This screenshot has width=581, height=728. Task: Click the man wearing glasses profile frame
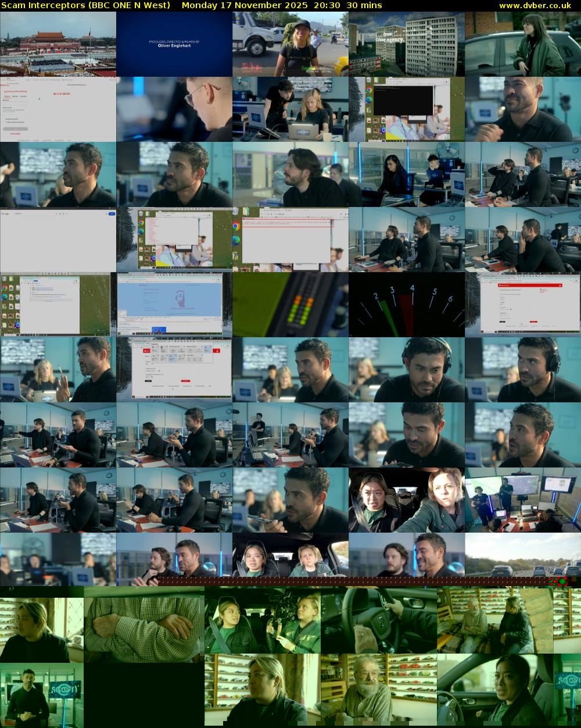(174, 109)
